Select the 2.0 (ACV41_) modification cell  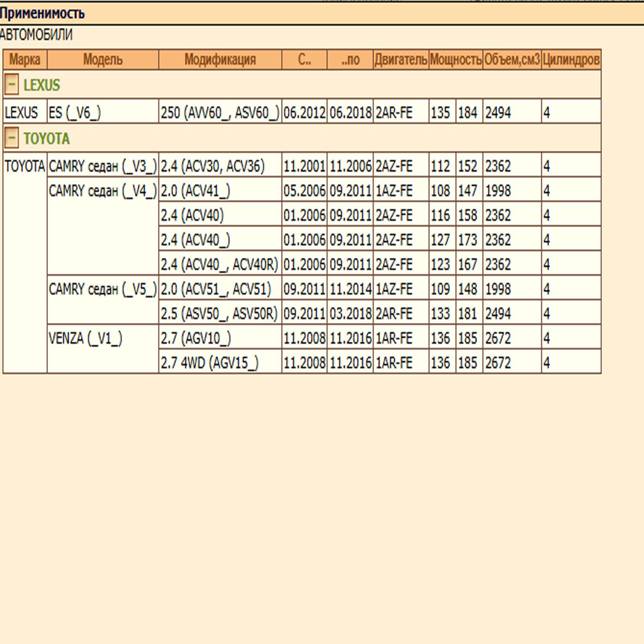pos(195,191)
